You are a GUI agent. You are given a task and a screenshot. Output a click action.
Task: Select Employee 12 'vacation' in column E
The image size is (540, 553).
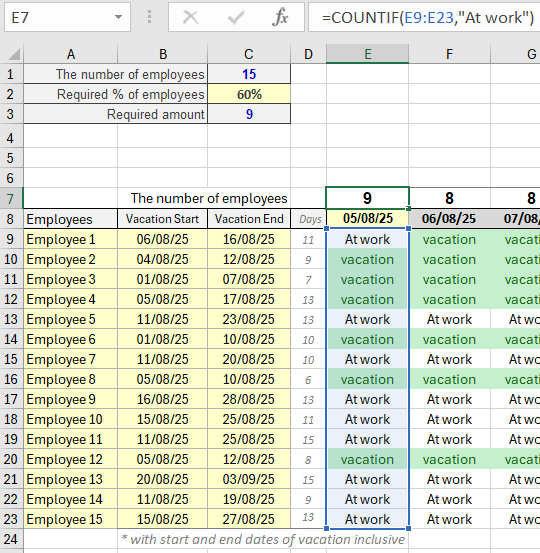click(368, 459)
